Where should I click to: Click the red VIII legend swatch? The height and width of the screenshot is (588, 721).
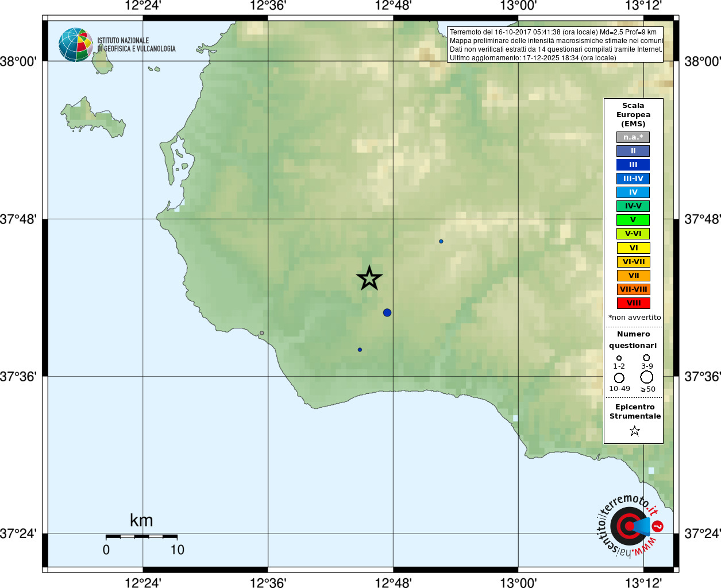click(x=633, y=303)
